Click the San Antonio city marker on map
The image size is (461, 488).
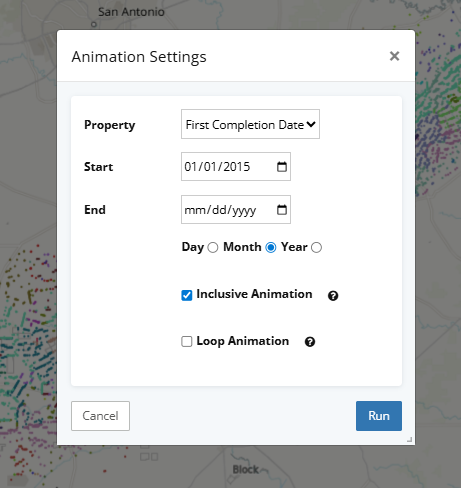coord(94,24)
